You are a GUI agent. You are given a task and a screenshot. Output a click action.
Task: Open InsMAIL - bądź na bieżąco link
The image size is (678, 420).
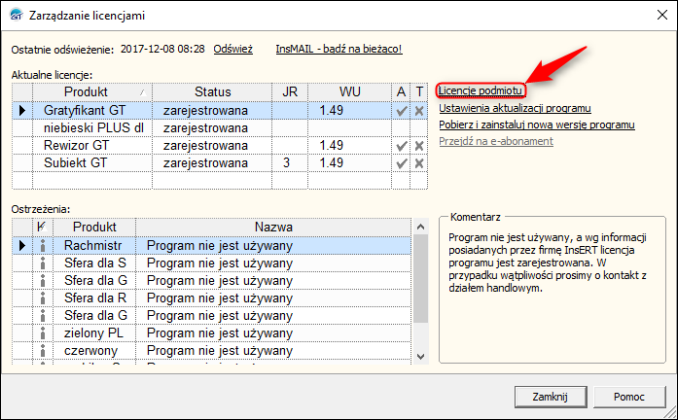pos(339,49)
